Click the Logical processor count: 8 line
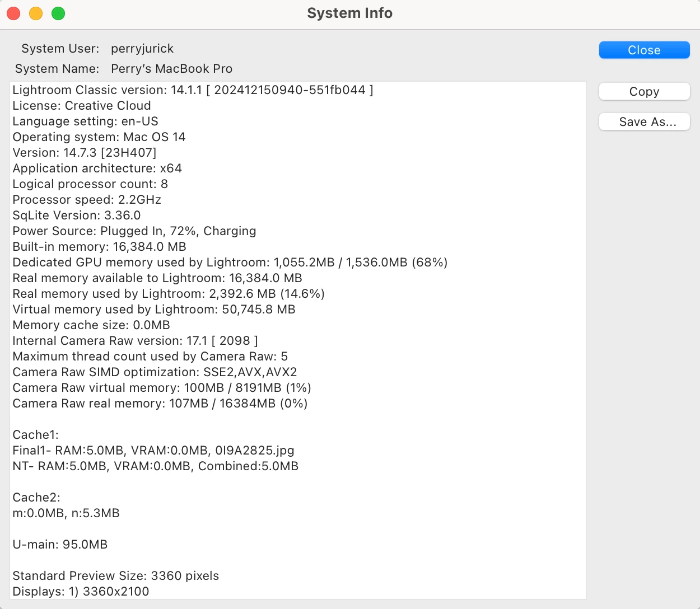This screenshot has height=609, width=700. (90, 184)
